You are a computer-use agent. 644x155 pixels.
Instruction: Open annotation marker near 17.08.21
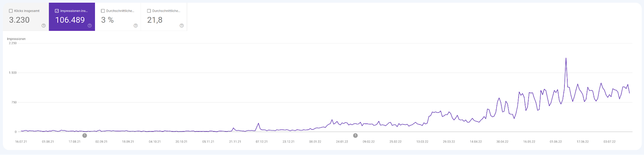[85, 136]
